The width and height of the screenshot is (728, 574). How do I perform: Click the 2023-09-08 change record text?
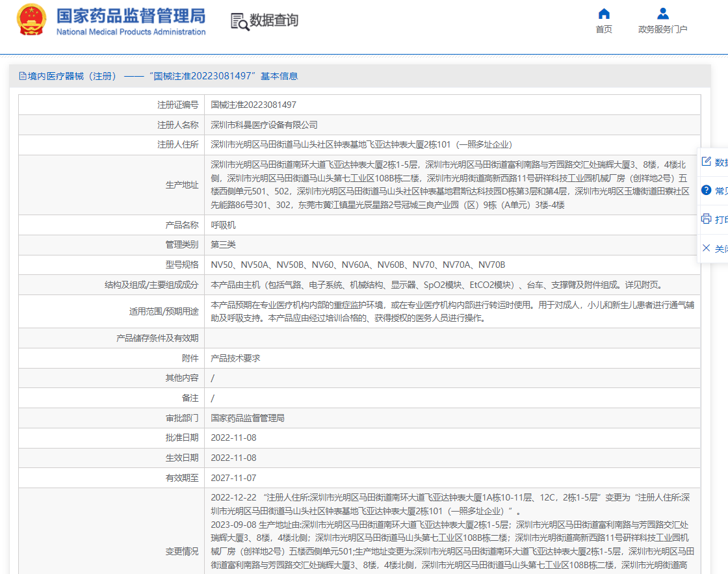(x=452, y=545)
